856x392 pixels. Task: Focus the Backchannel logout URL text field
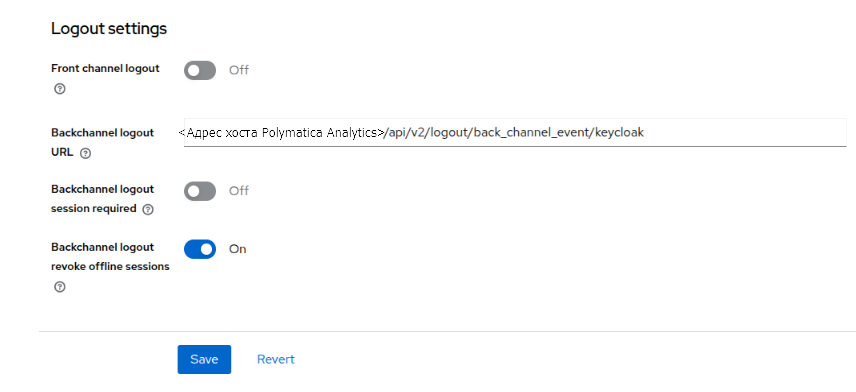click(515, 133)
